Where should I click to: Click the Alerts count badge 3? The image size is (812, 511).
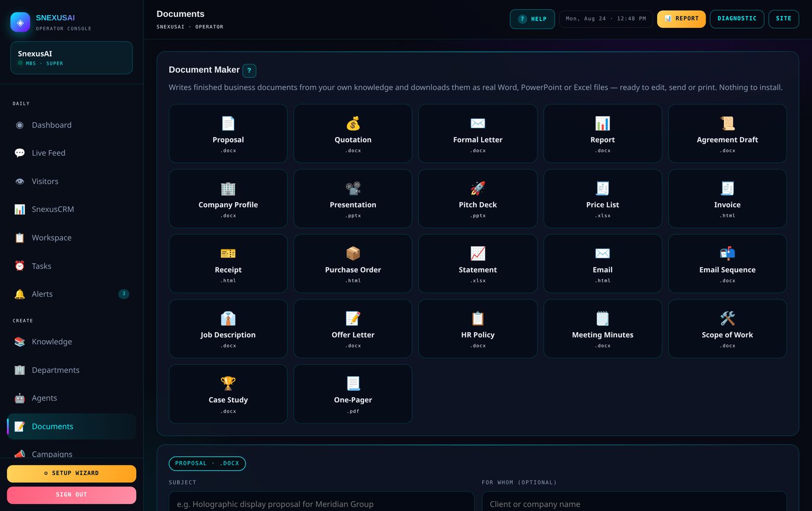[124, 294]
